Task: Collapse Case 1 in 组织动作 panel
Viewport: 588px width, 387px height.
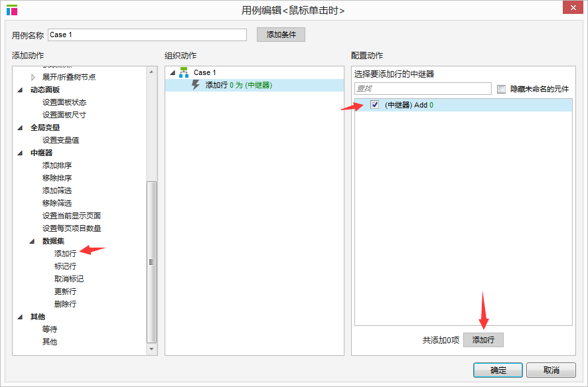Action: (173, 73)
